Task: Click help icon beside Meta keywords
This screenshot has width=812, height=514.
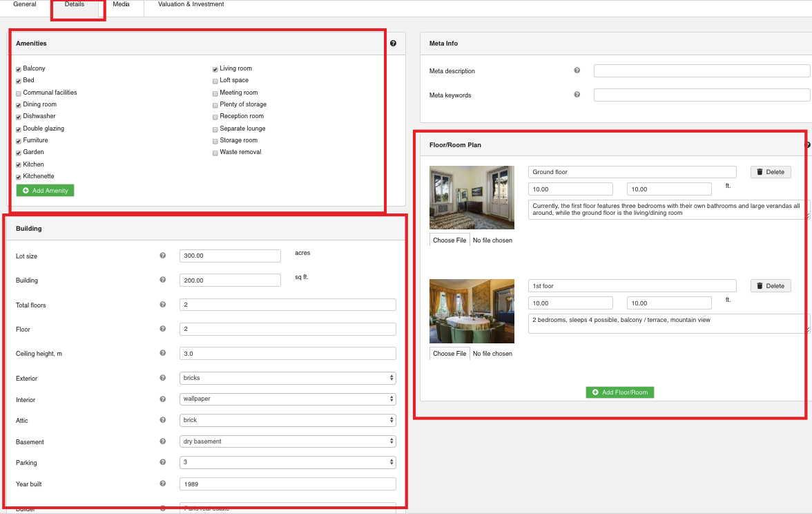Action: point(577,95)
